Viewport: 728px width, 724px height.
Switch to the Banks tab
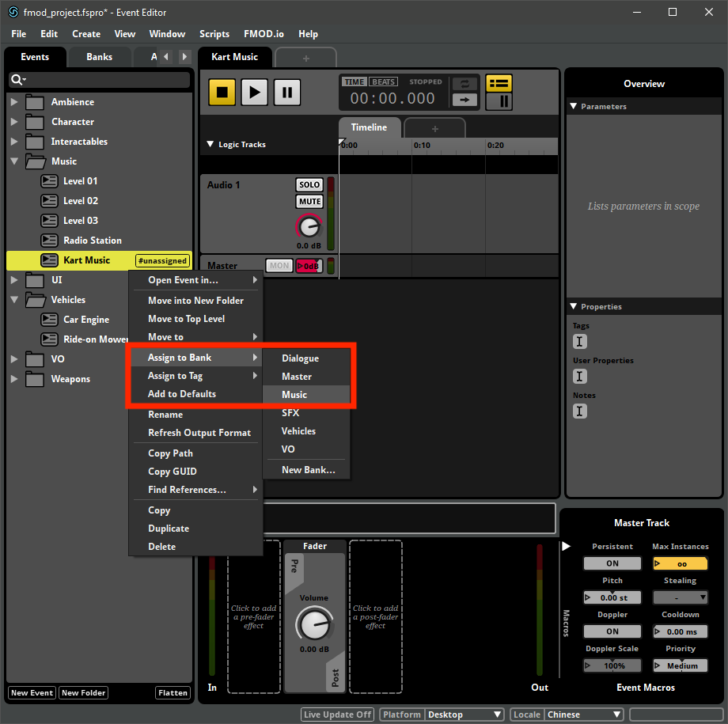pos(99,56)
